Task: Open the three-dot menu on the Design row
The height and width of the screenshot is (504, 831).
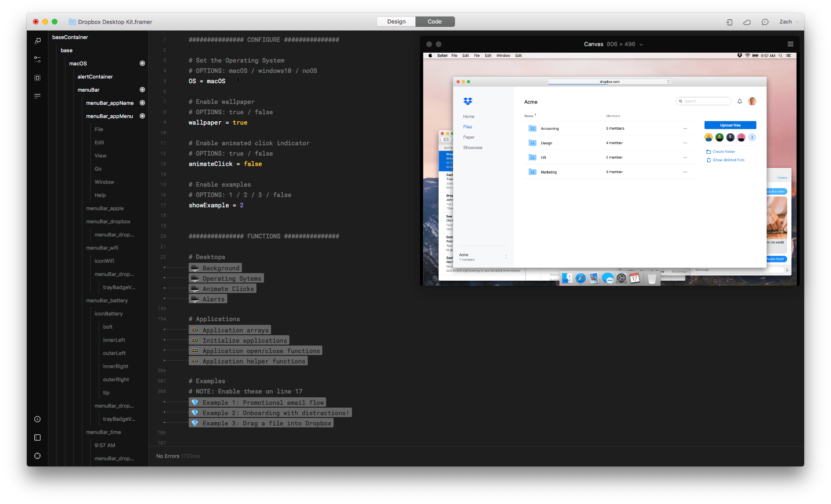Action: [685, 143]
